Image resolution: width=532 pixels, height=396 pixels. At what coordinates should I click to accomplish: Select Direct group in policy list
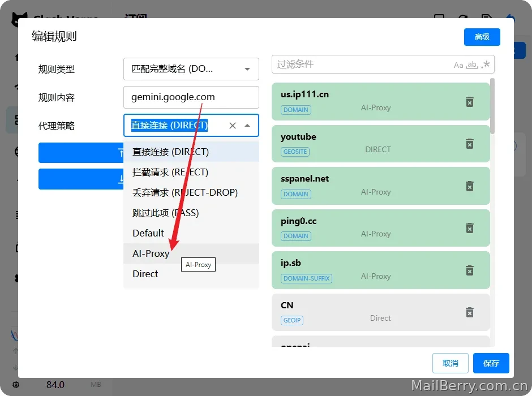pos(191,274)
